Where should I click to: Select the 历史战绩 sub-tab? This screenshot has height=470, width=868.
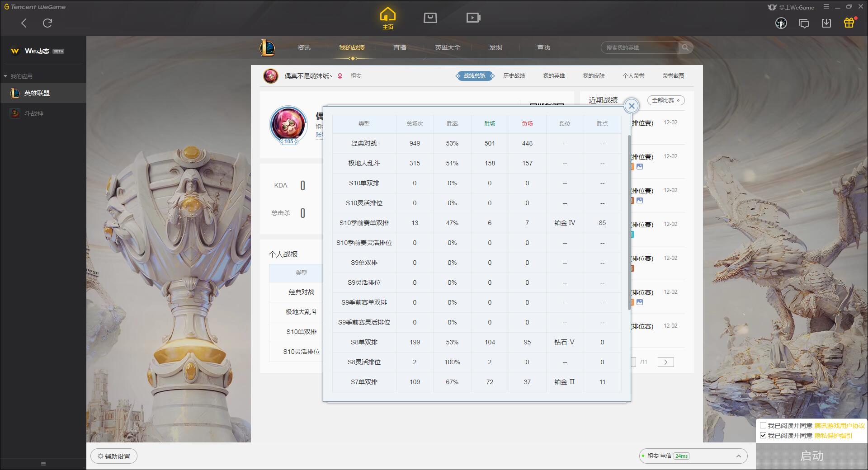pyautogui.click(x=514, y=76)
